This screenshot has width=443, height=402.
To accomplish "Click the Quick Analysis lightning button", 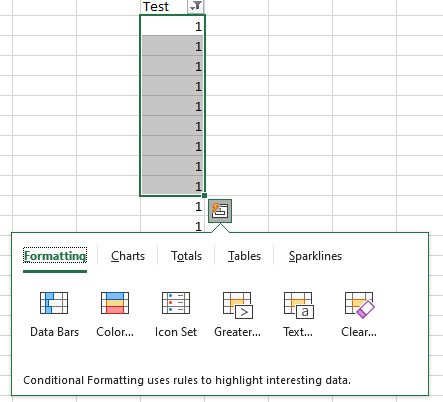I will coord(220,211).
